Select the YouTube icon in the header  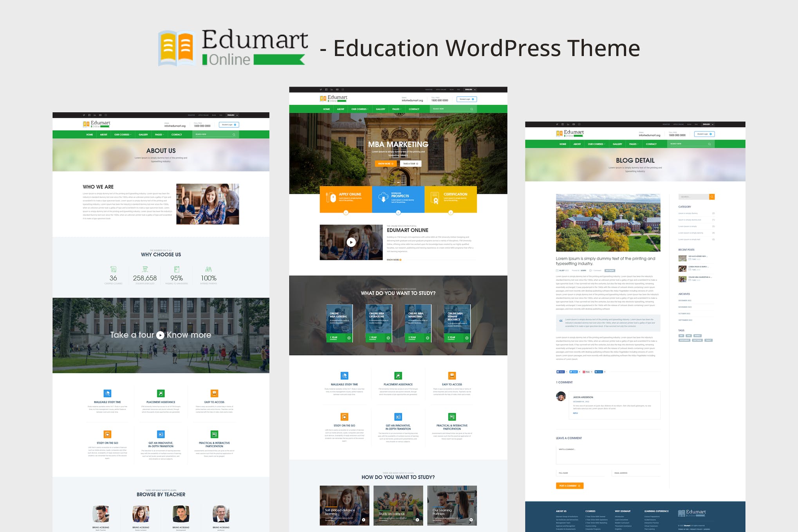pyautogui.click(x=337, y=89)
